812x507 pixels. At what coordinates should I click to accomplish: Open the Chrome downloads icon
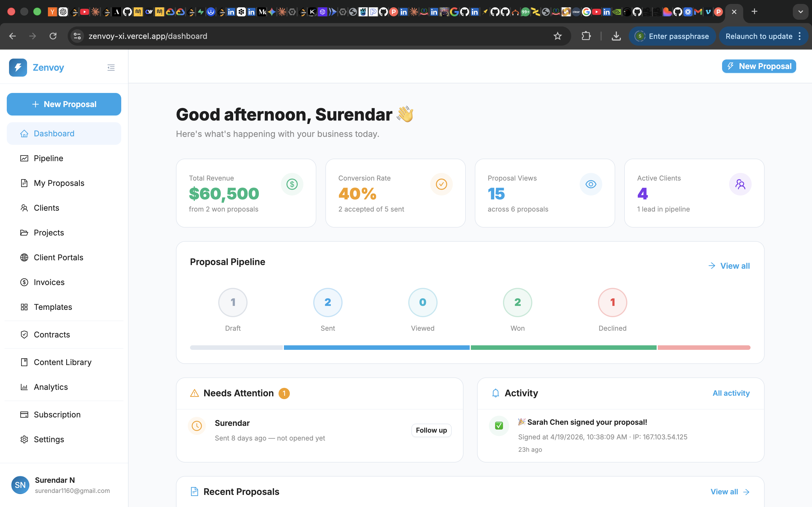[616, 36]
